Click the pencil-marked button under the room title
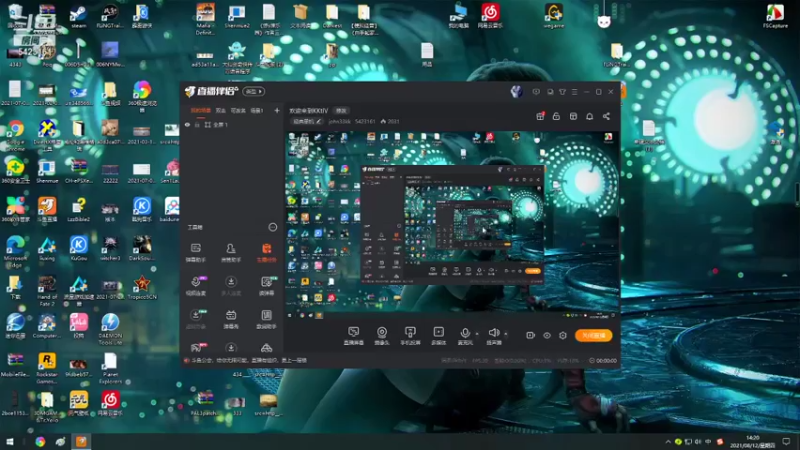Viewport: 800px width, 450px height. coord(307,121)
